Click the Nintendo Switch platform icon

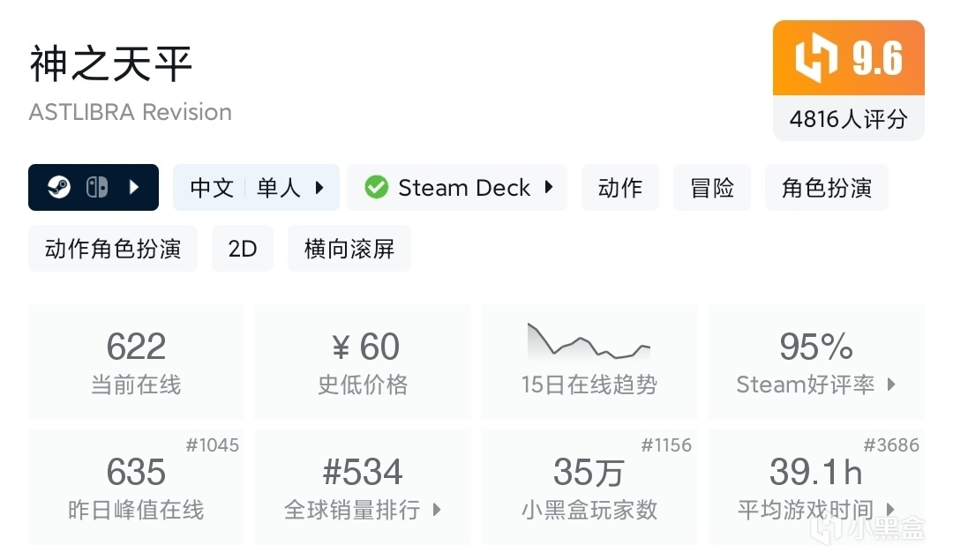coord(96,188)
